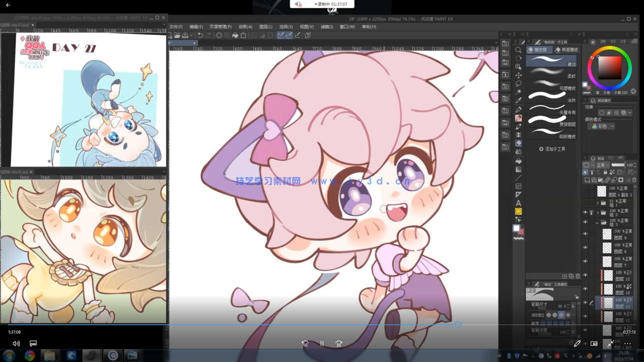This screenshot has height=362, width=644.
Task: Toggle visibility of folder 组 2
Action: [585, 213]
